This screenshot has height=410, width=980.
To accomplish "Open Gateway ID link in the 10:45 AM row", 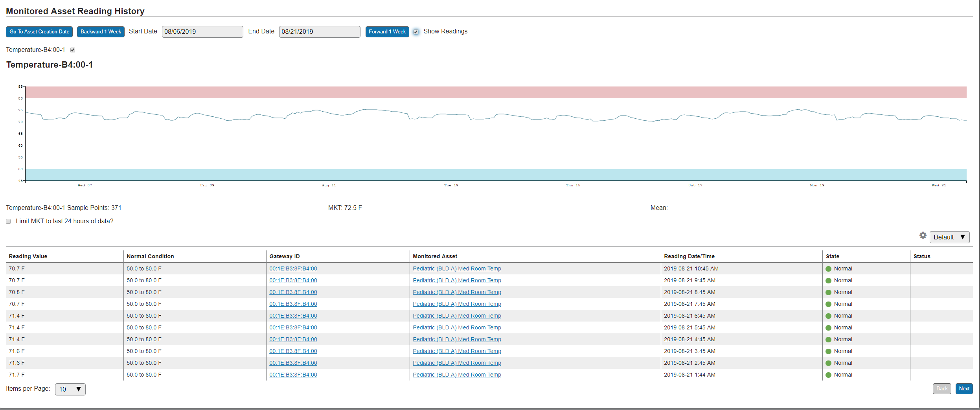I will point(293,268).
